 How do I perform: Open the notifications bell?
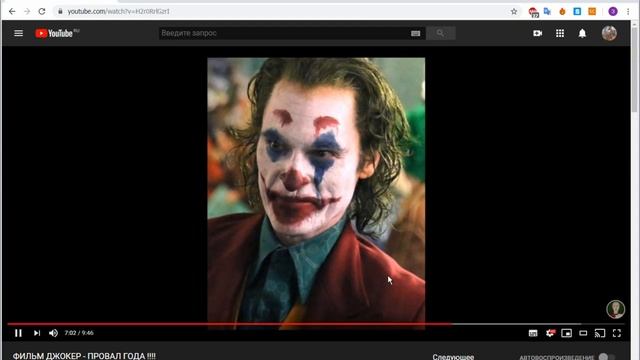582,33
